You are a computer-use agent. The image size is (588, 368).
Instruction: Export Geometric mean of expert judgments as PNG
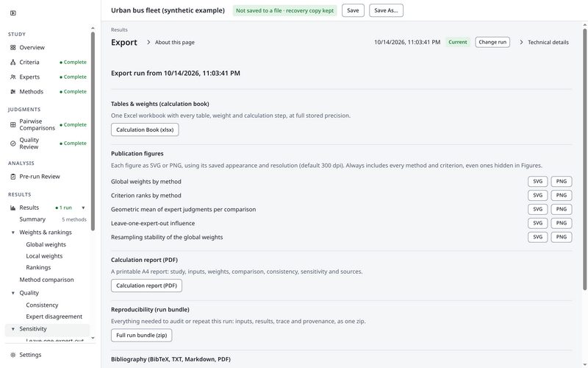click(x=562, y=209)
